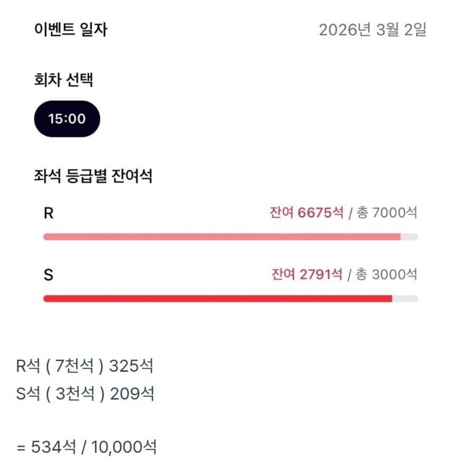Click the gray unfilled end of R bar
450x476 pixels.
[x=409, y=237]
